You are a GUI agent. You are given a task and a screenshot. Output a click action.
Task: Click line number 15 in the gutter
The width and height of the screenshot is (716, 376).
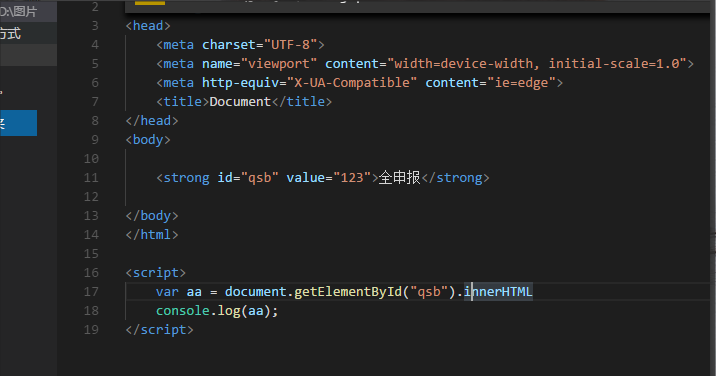pos(91,254)
